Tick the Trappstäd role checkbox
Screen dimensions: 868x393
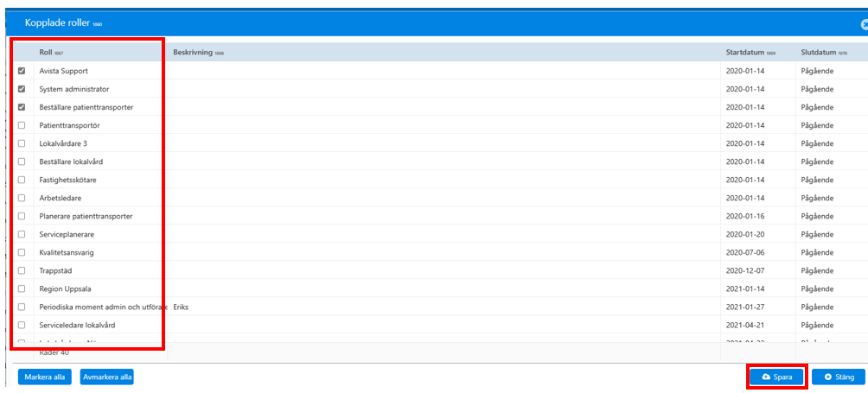coord(22,270)
